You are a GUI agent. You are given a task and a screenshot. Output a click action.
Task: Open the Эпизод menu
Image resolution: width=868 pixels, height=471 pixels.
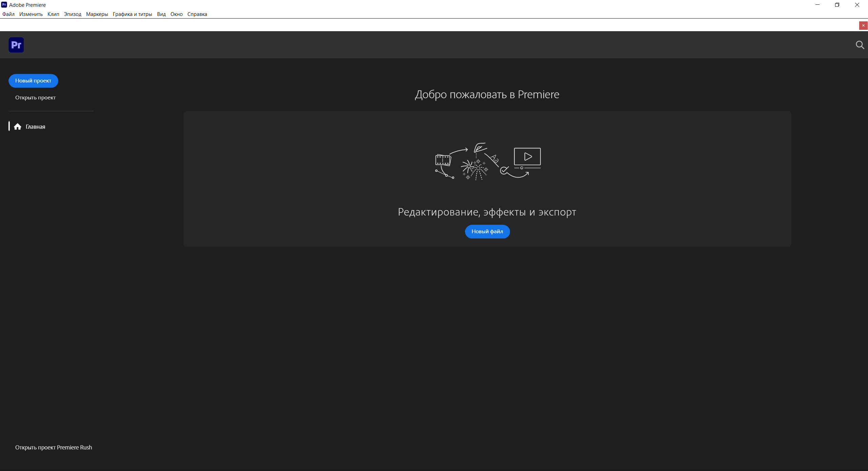(73, 14)
